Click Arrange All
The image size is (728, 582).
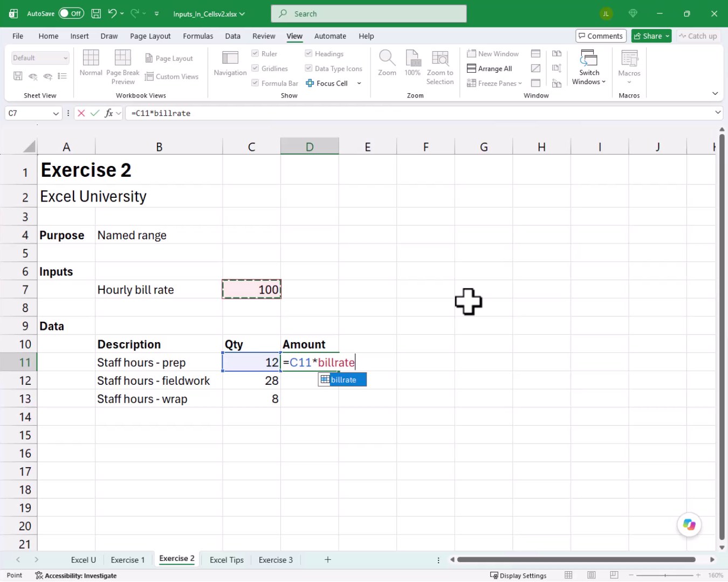tap(490, 68)
